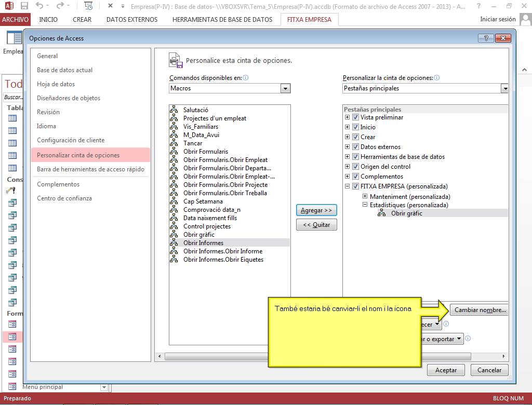
Task: Toggle Herramientas de base de datos checkbox
Action: pyautogui.click(x=355, y=157)
